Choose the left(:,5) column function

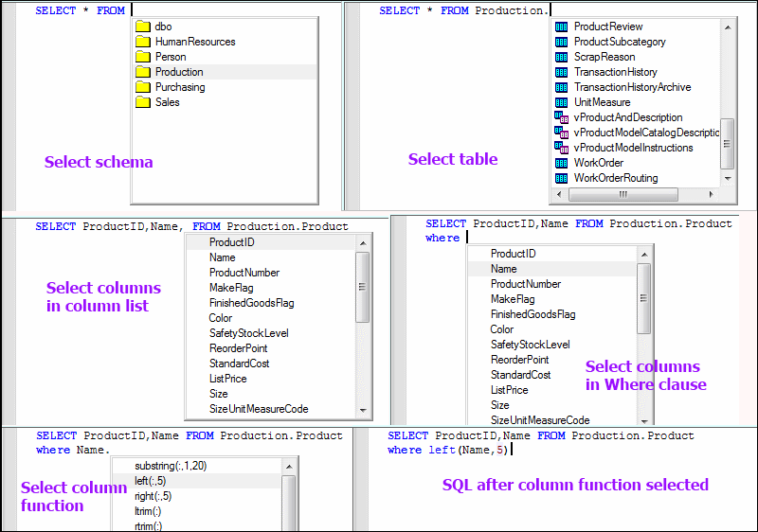tap(151, 481)
